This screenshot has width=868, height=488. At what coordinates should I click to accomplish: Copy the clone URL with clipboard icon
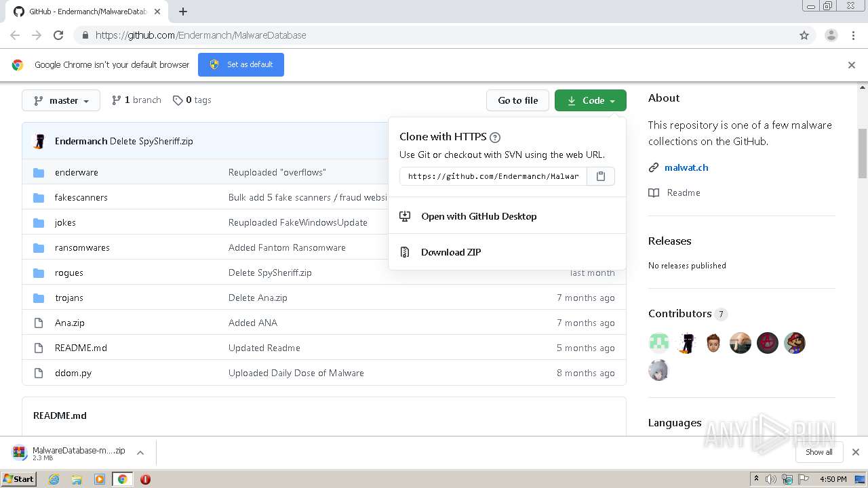tap(600, 176)
